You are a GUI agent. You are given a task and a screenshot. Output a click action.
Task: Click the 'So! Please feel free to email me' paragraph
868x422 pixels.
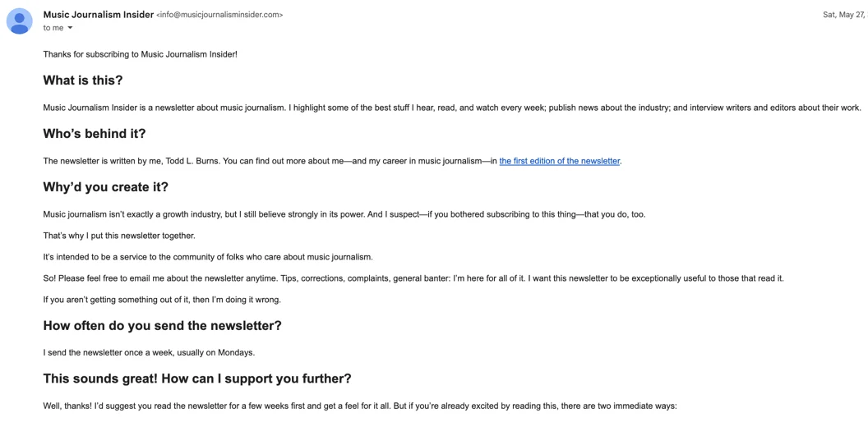(413, 278)
